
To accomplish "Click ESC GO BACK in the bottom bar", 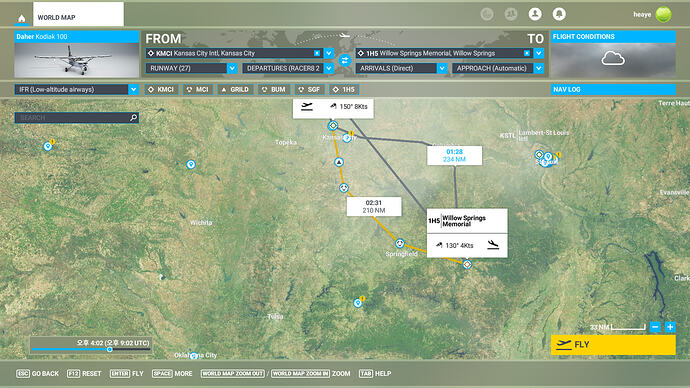I will [x=37, y=373].
